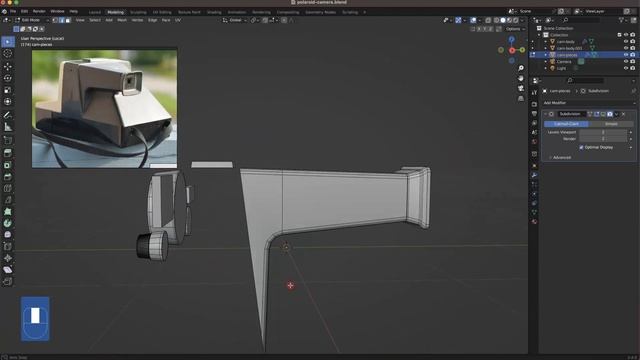The height and width of the screenshot is (360, 640).
Task: Select the Transform tool
Action: tap(8, 102)
